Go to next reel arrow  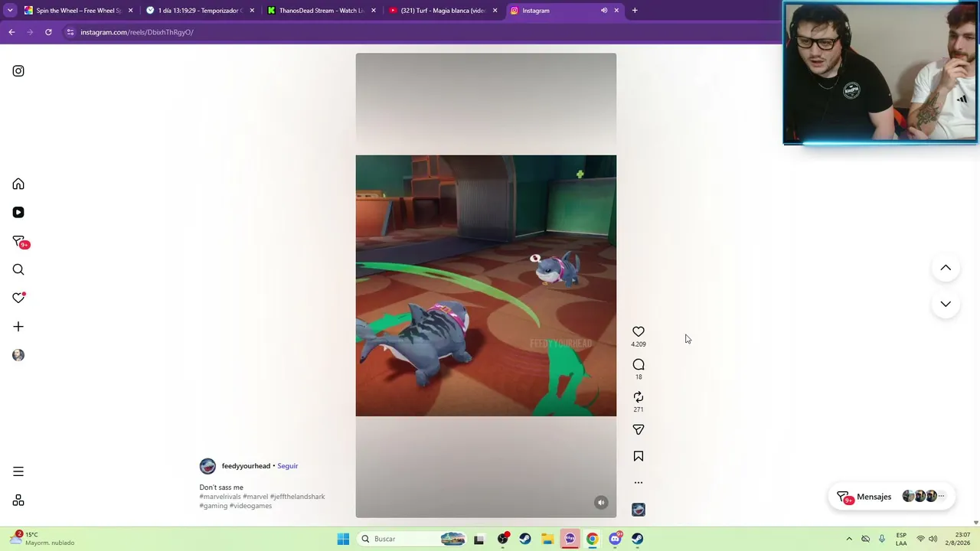click(946, 304)
